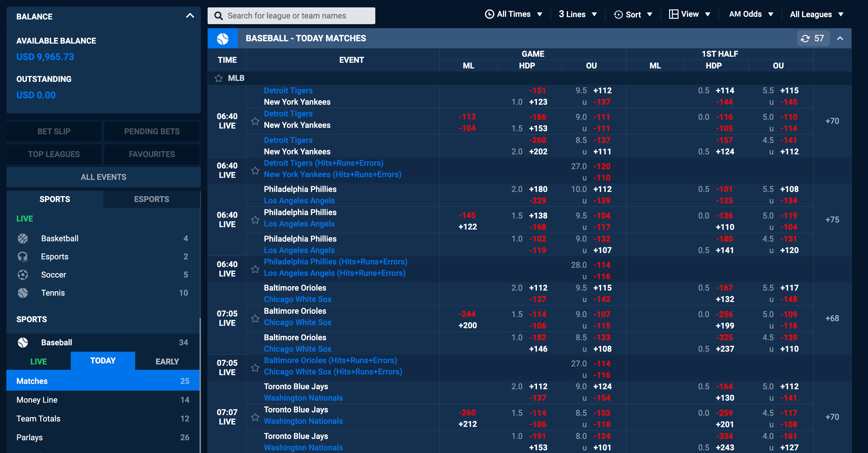Expand +70 more markets for Tigers vs Yankees
The width and height of the screenshot is (868, 453).
point(832,121)
